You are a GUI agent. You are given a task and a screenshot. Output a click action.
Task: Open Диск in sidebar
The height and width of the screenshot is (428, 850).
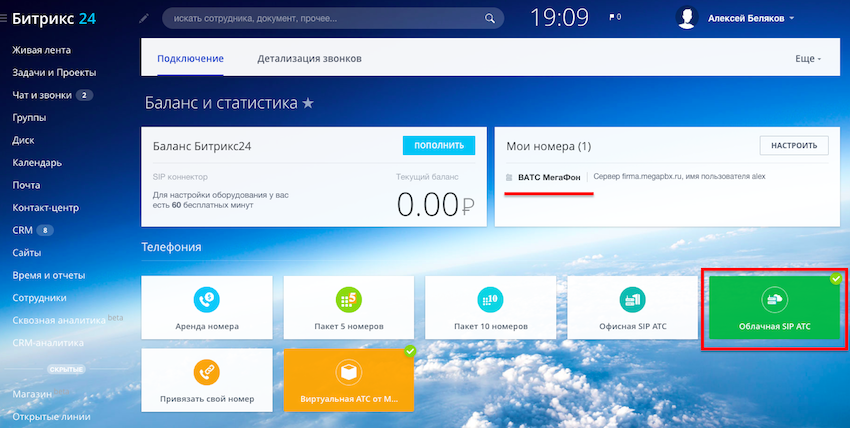pyautogui.click(x=23, y=140)
